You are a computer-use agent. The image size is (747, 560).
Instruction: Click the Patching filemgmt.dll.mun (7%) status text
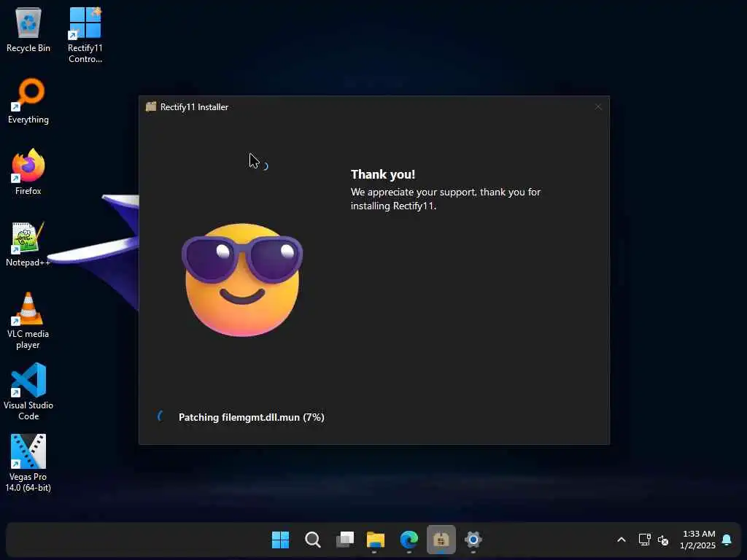pyautogui.click(x=251, y=417)
